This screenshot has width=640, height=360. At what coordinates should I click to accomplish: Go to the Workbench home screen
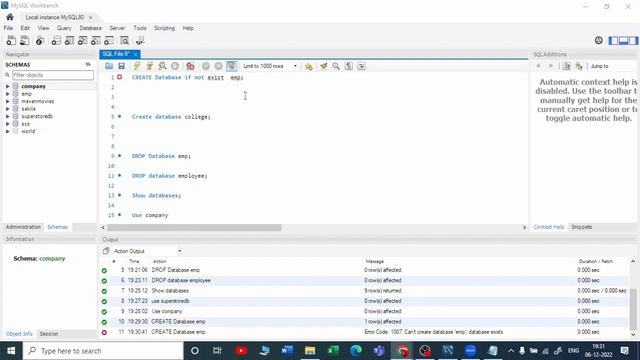click(10, 17)
